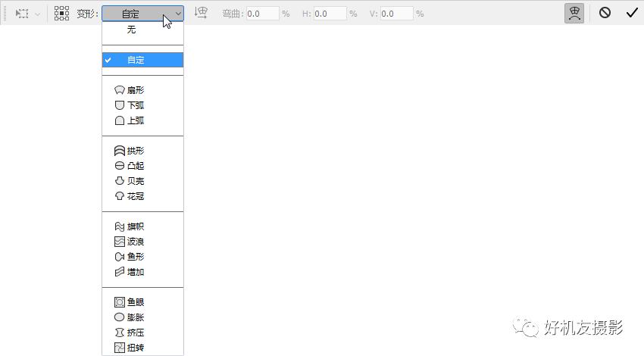Click the reference point location grid

pyautogui.click(x=61, y=14)
